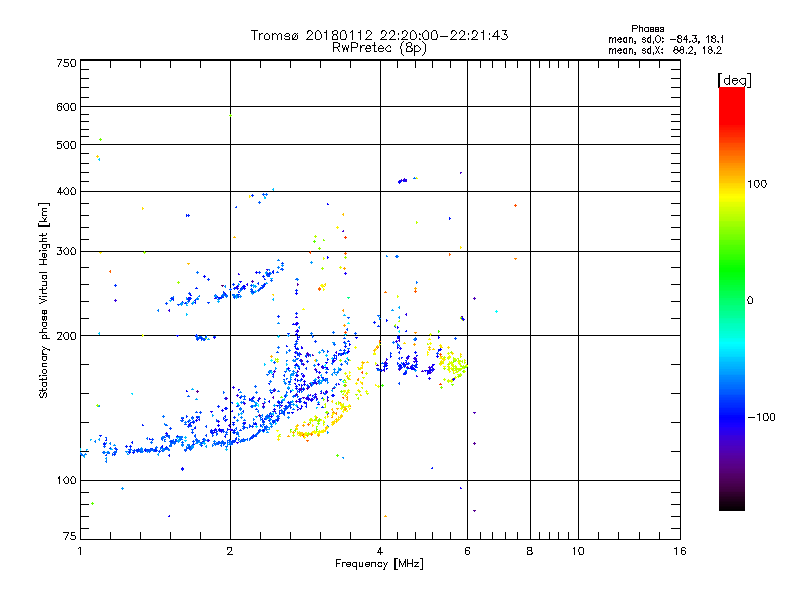This screenshot has height=600, width=800.
Task: Click the y-axis tick label '200'
Action: [x=66, y=336]
